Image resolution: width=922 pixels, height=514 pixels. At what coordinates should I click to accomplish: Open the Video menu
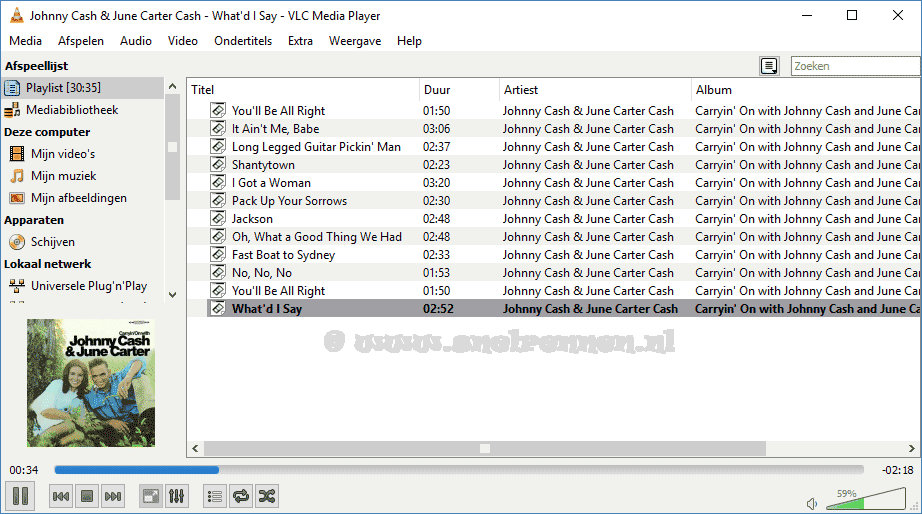pyautogui.click(x=182, y=41)
